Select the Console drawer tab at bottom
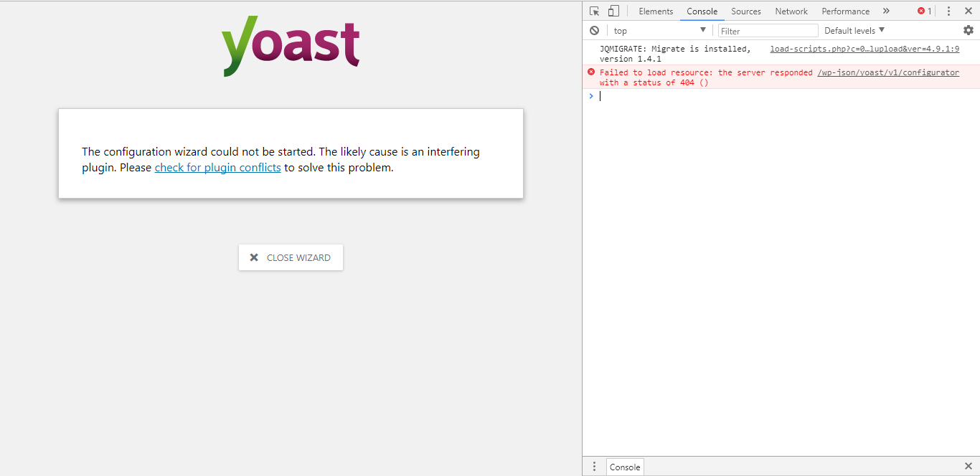 click(x=625, y=467)
